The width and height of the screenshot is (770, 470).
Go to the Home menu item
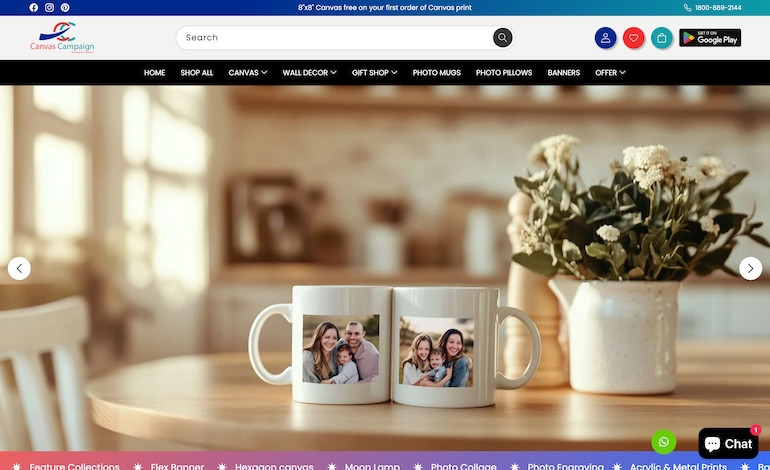(154, 73)
